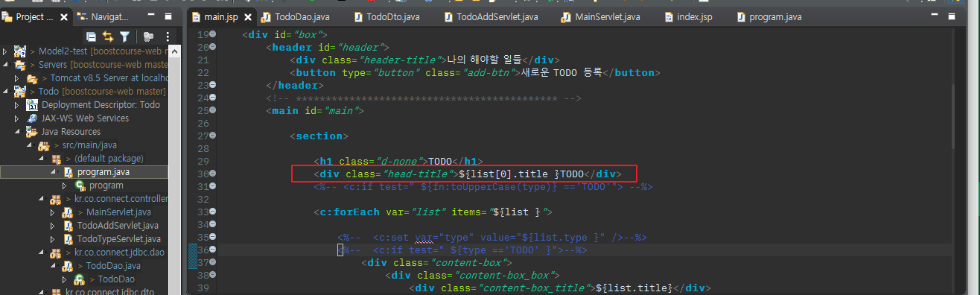The width and height of the screenshot is (980, 295).
Task: Click the TodoDto.java tab file icon
Action: tap(358, 16)
